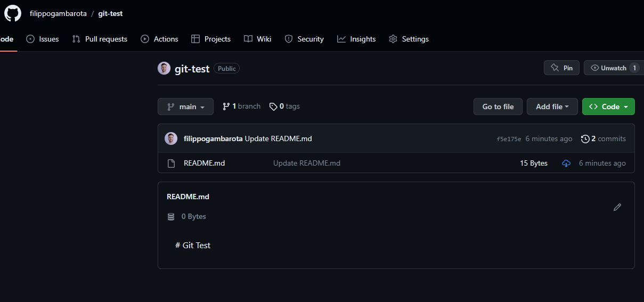Open the Pull requests tab
Screen dimensions: 644x302
(x=100, y=39)
